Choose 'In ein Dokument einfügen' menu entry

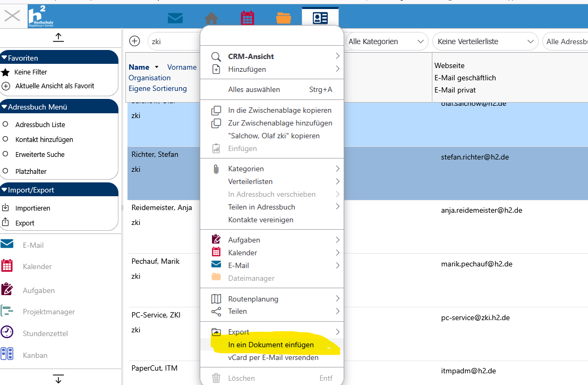pos(271,345)
